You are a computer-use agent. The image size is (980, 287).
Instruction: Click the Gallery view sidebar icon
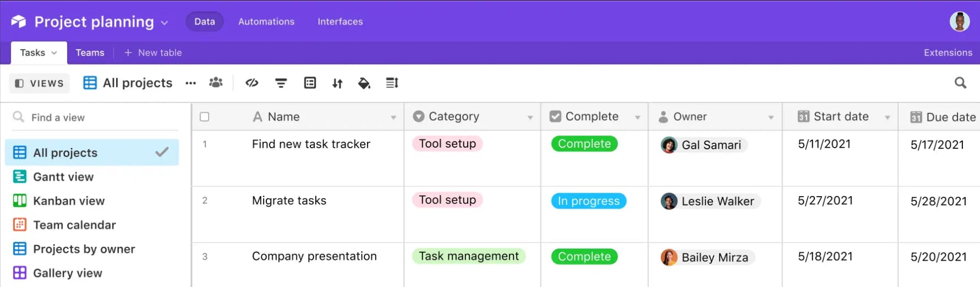[20, 273]
